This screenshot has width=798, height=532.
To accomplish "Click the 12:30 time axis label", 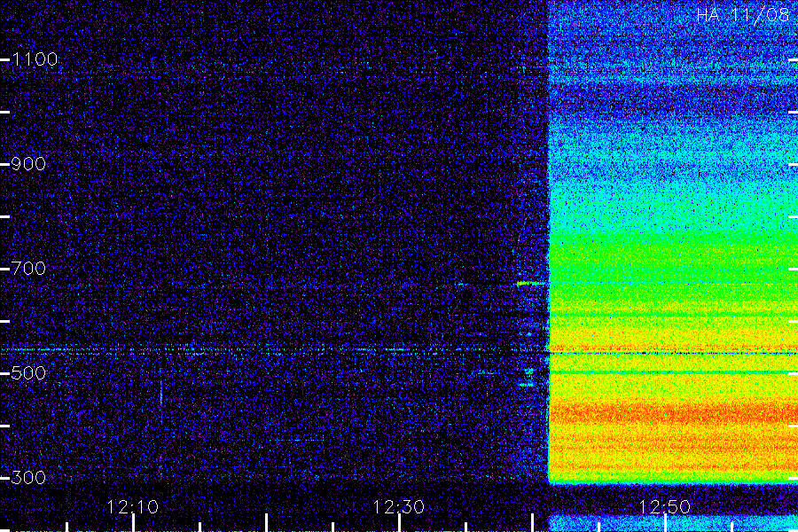I will click(398, 507).
